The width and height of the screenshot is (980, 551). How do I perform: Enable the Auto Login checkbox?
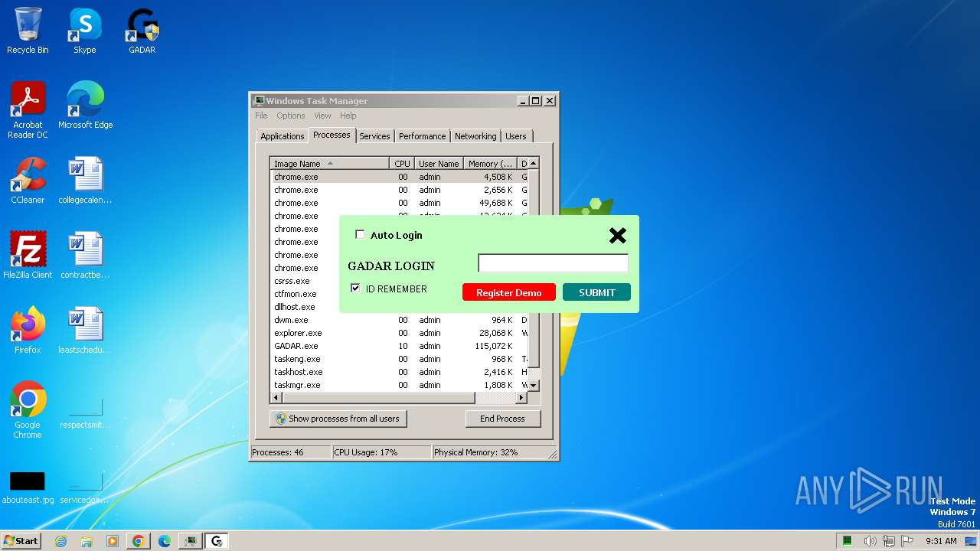click(x=360, y=235)
